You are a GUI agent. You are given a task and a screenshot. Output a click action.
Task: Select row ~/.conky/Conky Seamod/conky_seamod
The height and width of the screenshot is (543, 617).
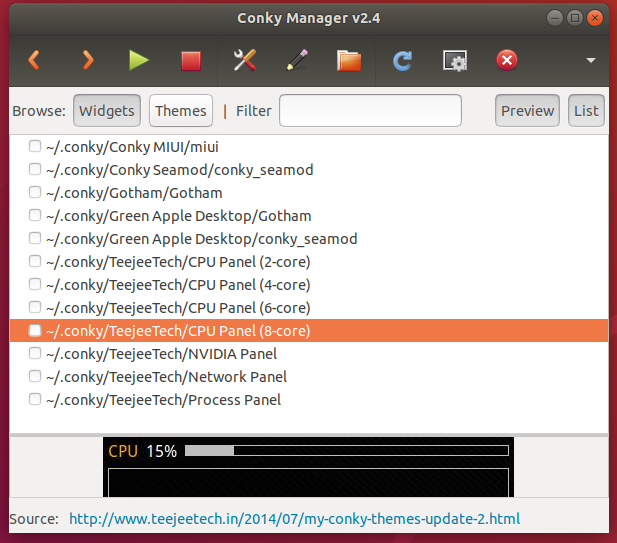pos(309,170)
